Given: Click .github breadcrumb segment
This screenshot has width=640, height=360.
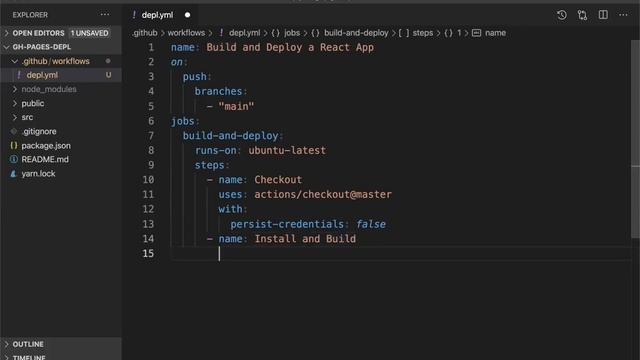Looking at the screenshot, I should click(x=145, y=33).
